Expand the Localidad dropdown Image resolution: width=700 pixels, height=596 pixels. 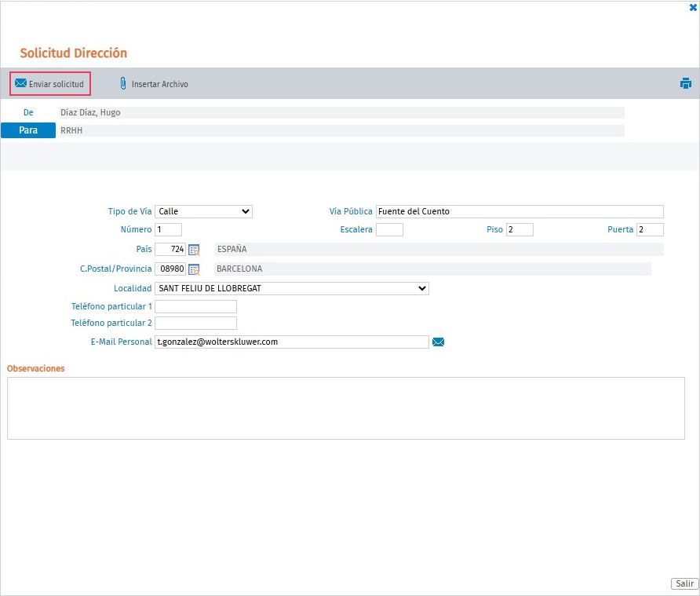tap(292, 289)
